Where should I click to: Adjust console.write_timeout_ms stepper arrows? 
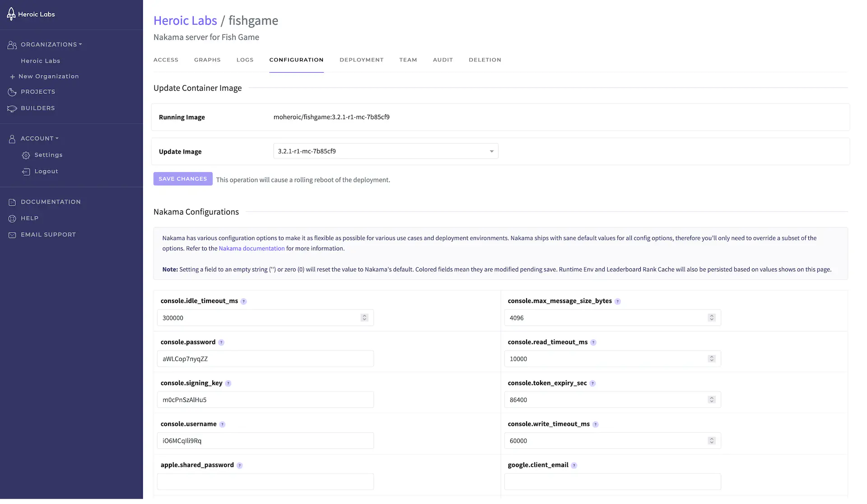click(x=712, y=441)
